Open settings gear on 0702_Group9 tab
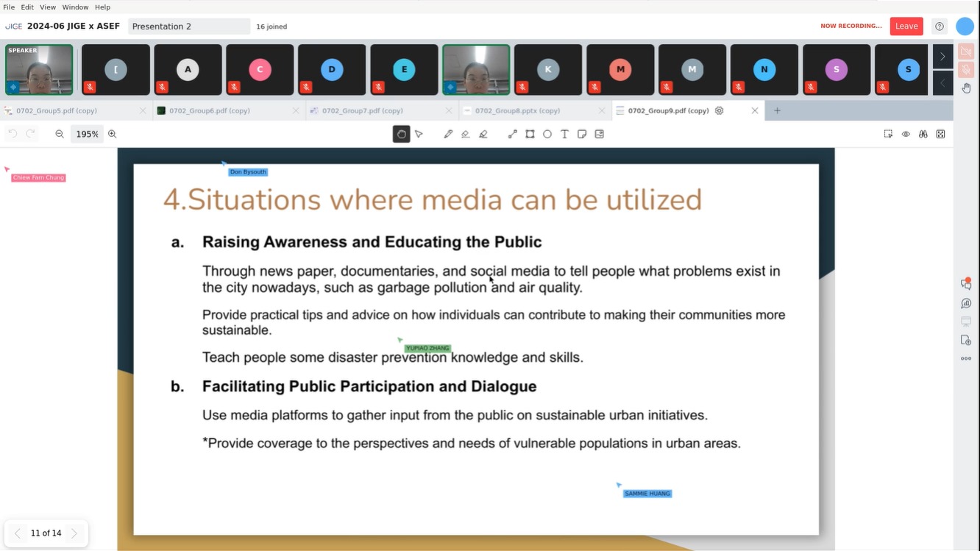 pyautogui.click(x=720, y=110)
